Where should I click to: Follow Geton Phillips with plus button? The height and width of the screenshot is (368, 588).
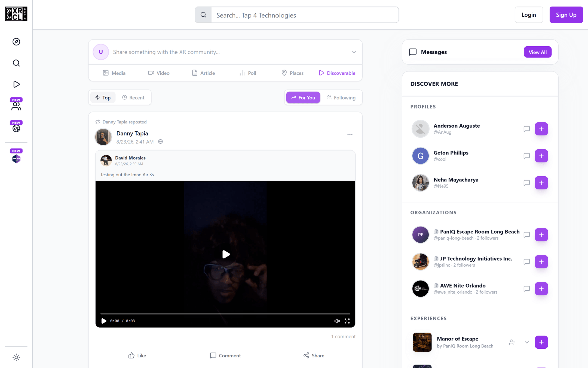pos(541,156)
